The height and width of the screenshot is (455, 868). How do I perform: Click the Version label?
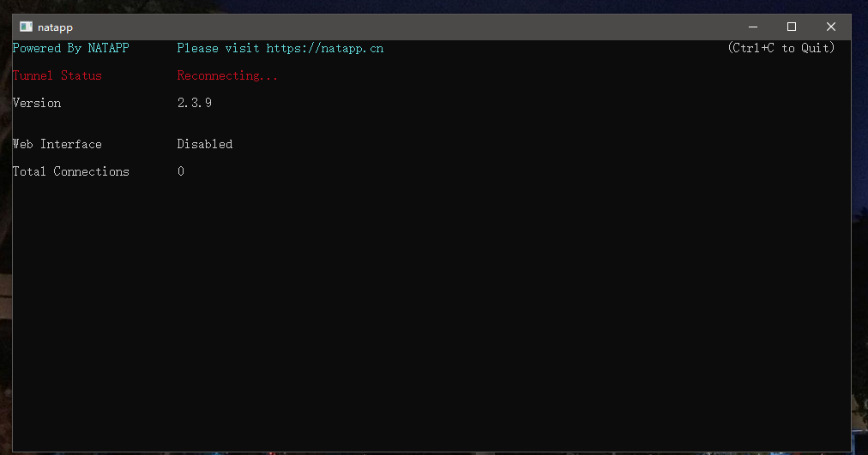pyautogui.click(x=37, y=103)
